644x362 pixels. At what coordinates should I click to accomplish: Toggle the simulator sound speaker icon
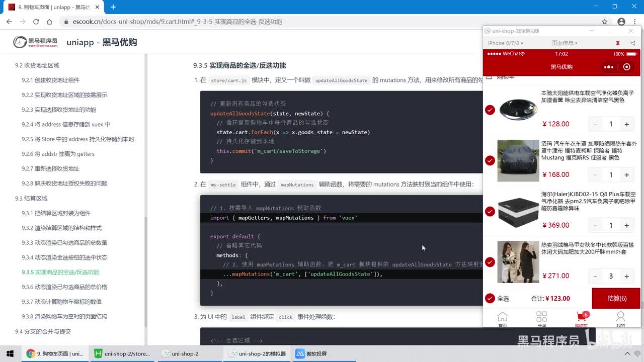632,43
